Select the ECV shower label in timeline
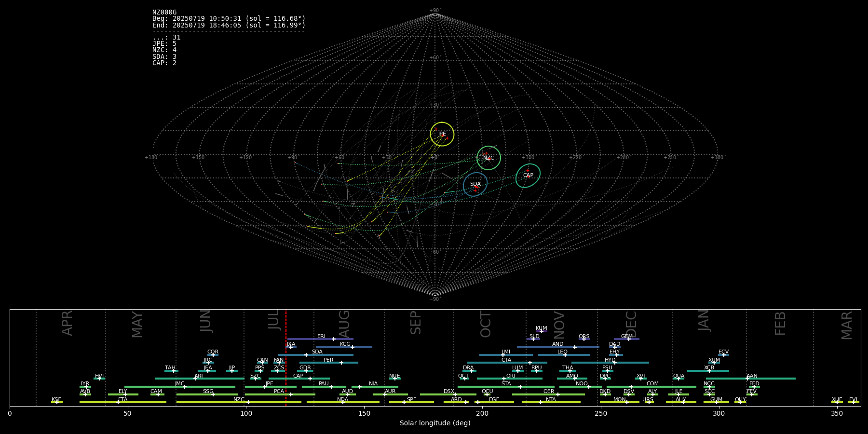868x434 pixels. 723,352
